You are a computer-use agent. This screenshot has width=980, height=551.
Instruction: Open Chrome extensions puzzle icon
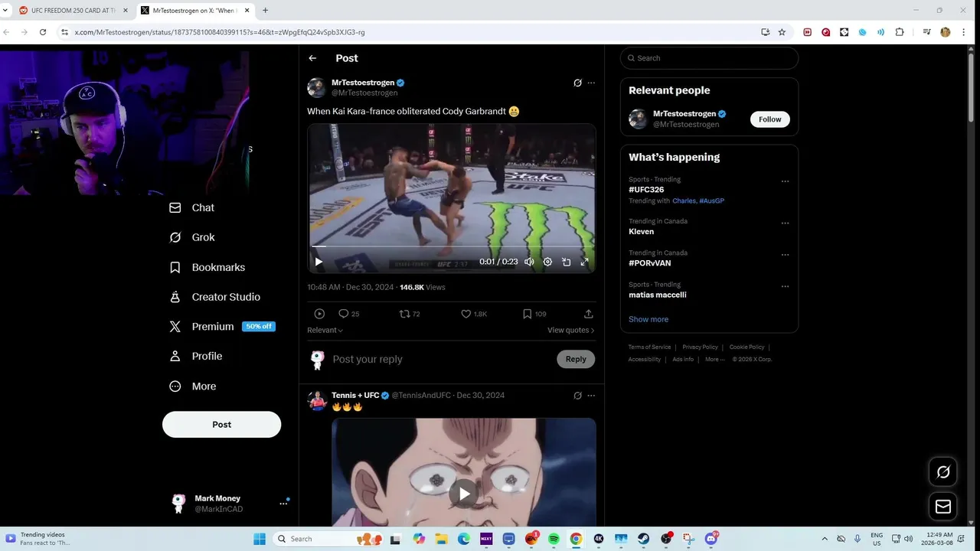tap(900, 32)
